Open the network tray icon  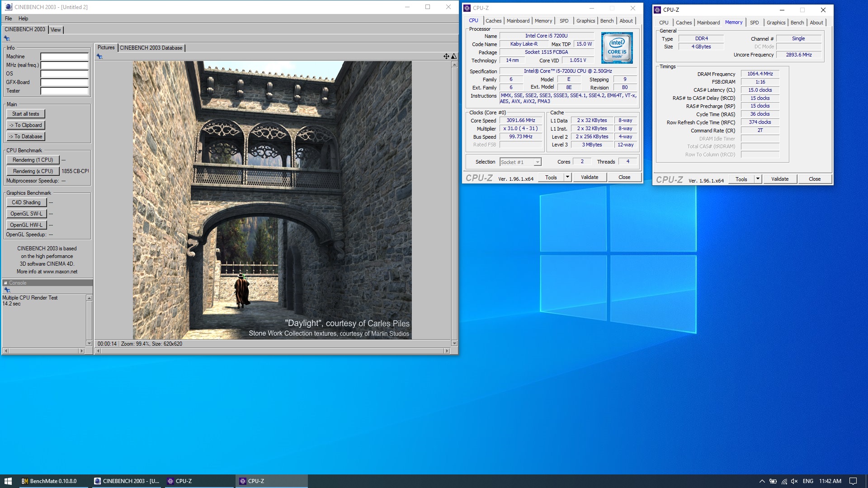(784, 481)
